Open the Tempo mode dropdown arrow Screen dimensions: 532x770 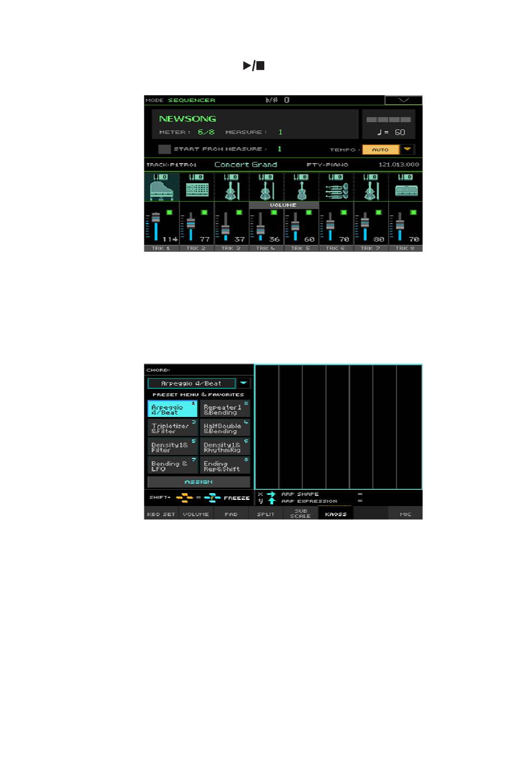pyautogui.click(x=408, y=150)
